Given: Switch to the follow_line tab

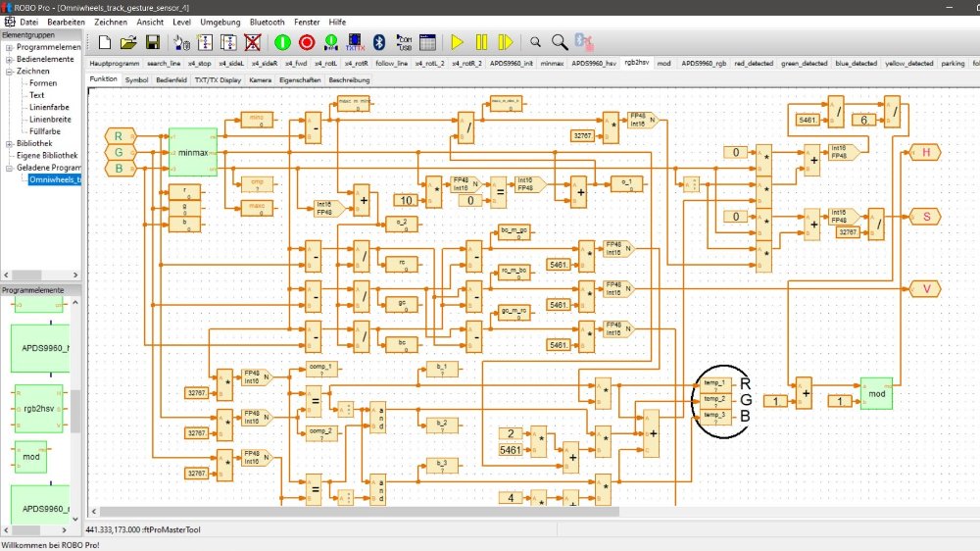Looking at the screenshot, I should coord(392,63).
